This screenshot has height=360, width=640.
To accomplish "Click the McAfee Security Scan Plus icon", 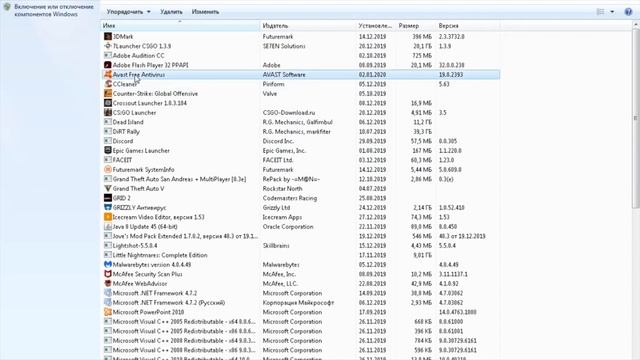I will pyautogui.click(x=108, y=274).
